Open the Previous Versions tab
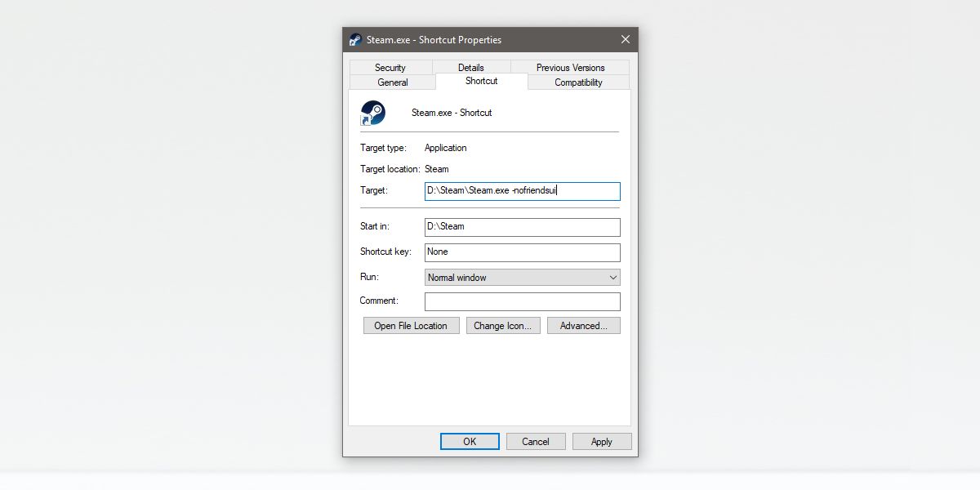 (x=571, y=68)
